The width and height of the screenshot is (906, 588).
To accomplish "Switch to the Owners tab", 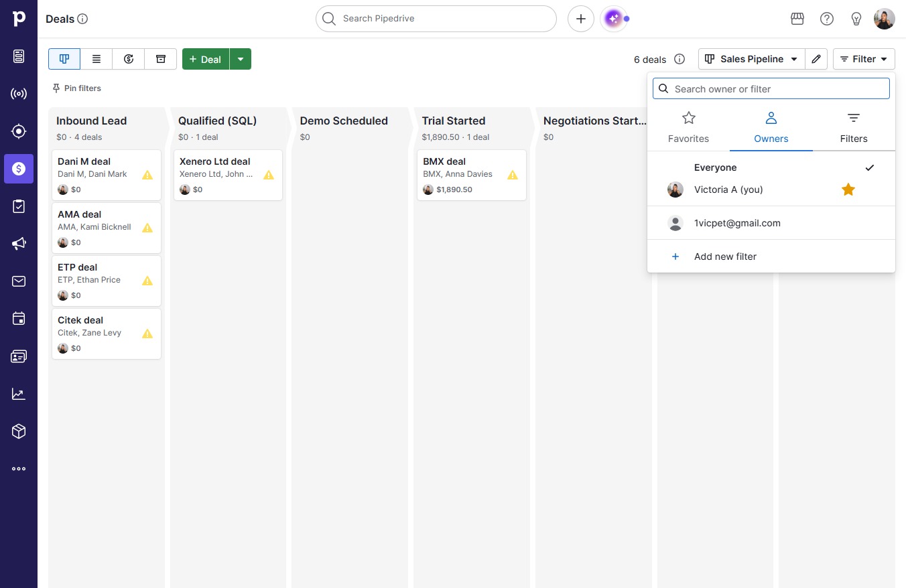I will pos(771,128).
